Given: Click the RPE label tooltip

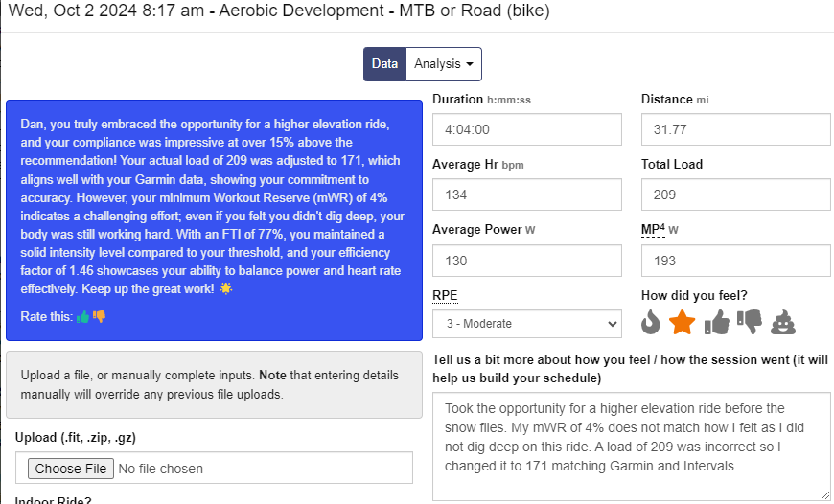Looking at the screenshot, I should click(x=445, y=295).
